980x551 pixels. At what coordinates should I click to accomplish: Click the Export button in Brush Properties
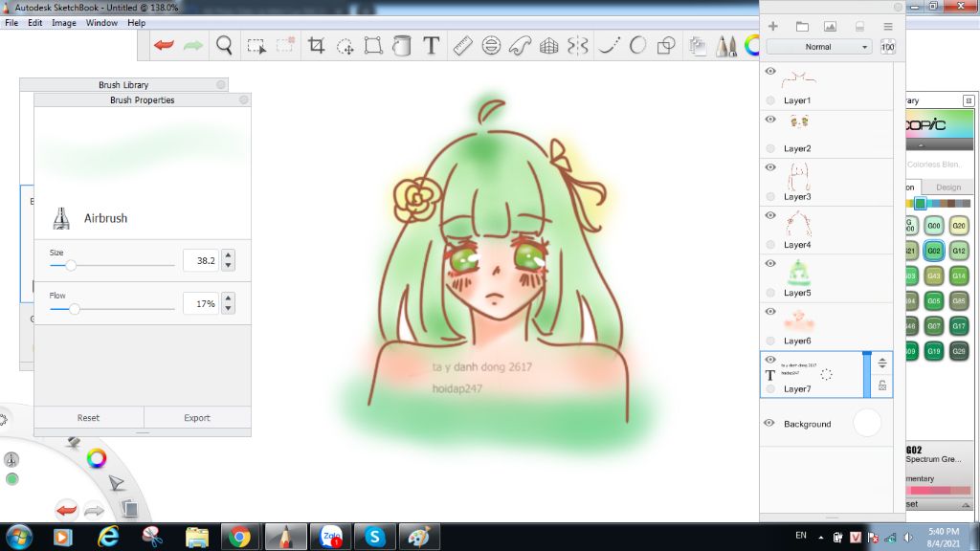click(x=197, y=418)
